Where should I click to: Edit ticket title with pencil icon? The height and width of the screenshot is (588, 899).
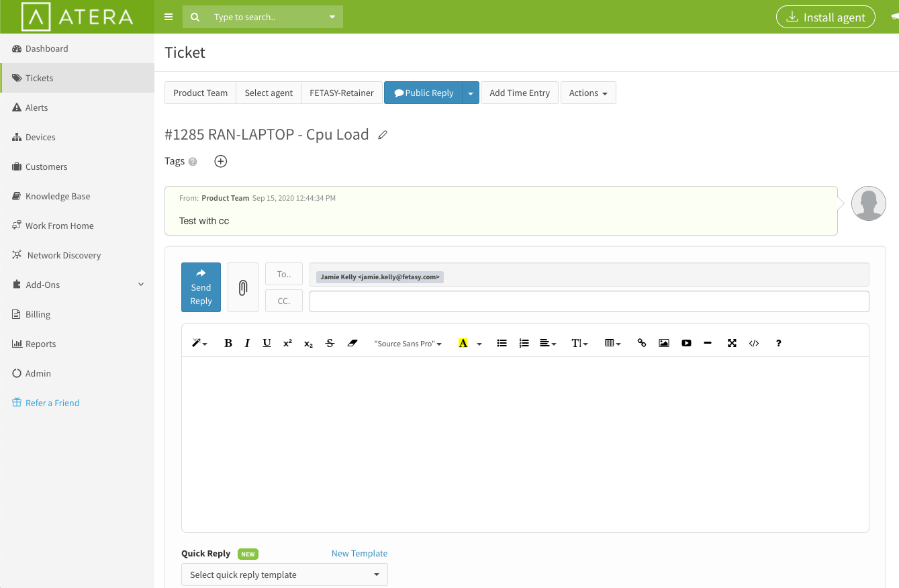pos(383,135)
